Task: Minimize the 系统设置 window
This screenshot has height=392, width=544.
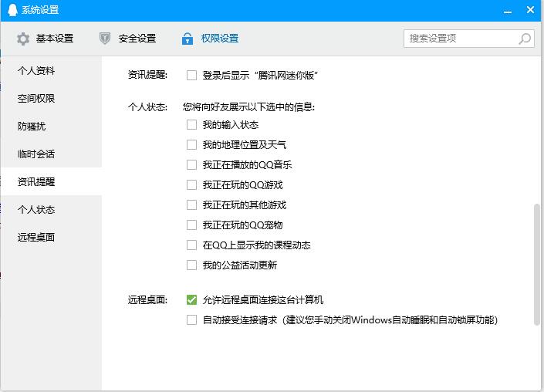Action: [508, 10]
